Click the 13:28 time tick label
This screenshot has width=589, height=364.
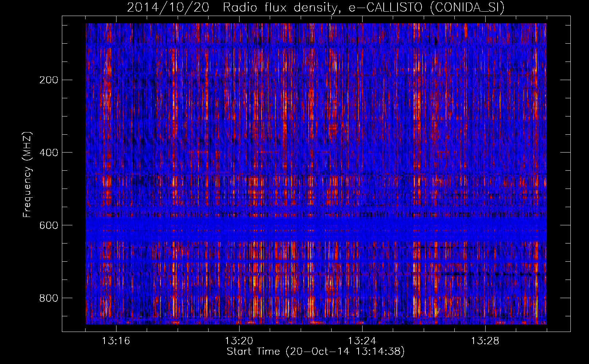485,341
